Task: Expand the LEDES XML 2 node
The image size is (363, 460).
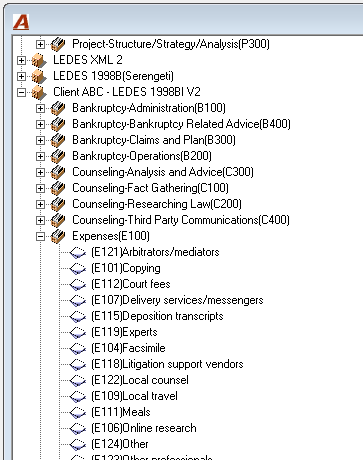Action: [x=21, y=60]
